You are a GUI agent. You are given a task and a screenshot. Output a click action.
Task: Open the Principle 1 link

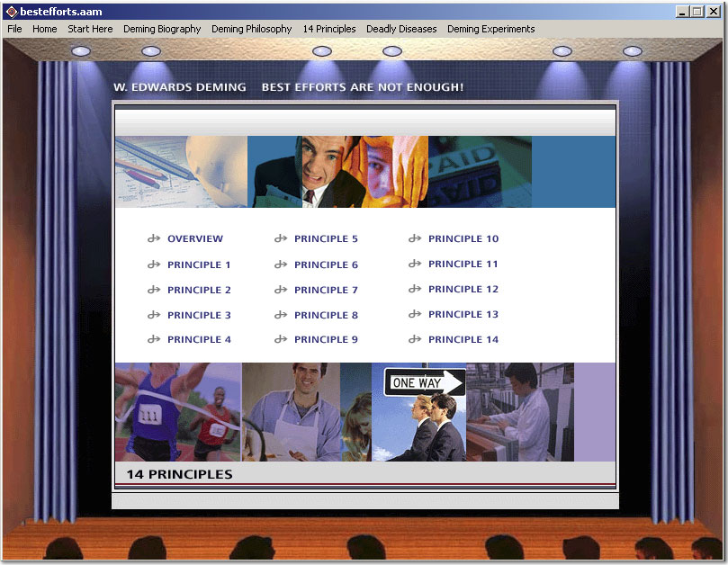coord(199,265)
